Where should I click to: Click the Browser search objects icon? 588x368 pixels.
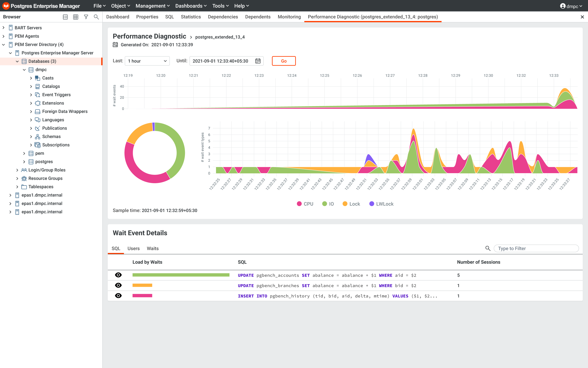96,17
